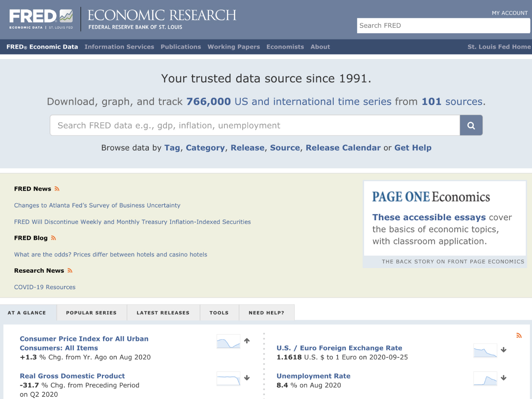Click Consumer Price Index up arrow icon
The width and height of the screenshot is (532, 399).
point(247,341)
